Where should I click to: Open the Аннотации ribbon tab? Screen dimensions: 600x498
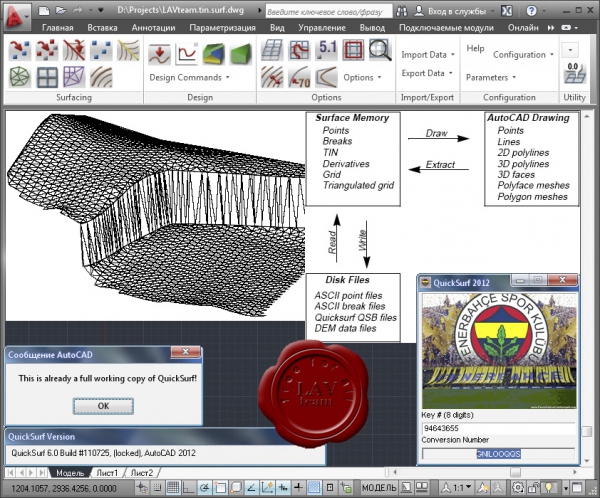point(153,28)
